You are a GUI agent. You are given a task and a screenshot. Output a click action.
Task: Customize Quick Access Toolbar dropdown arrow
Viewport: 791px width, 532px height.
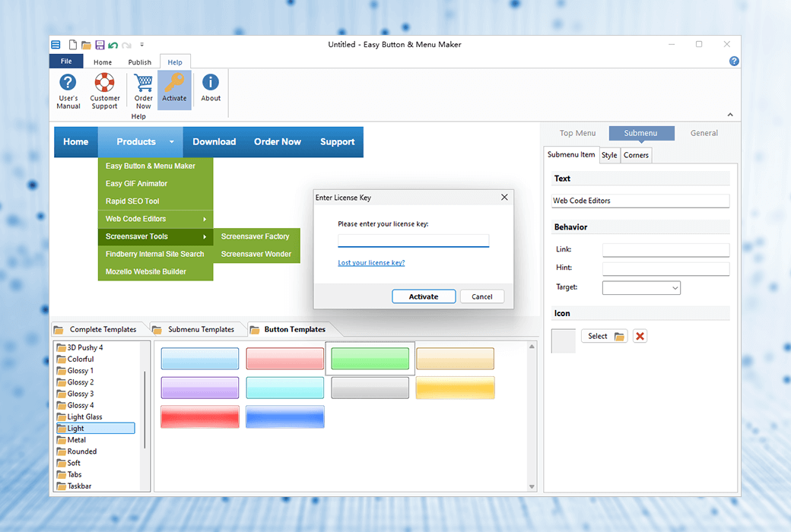(141, 45)
